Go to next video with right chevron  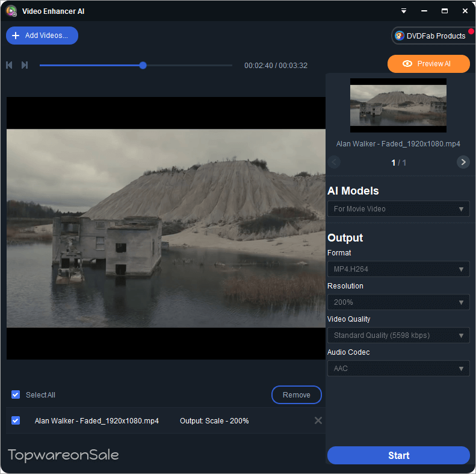(x=463, y=162)
